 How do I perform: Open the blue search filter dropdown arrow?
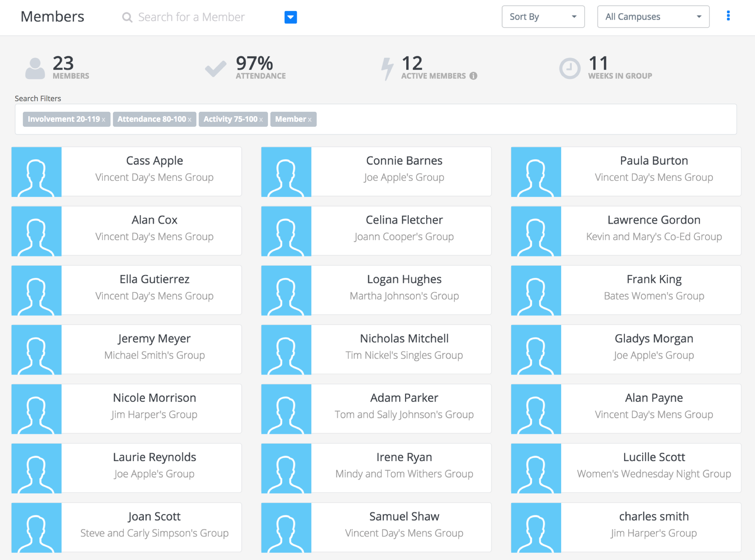pos(290,17)
